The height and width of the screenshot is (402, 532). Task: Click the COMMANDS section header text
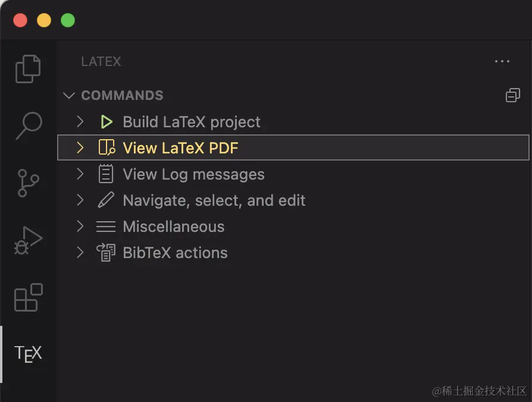click(x=122, y=95)
